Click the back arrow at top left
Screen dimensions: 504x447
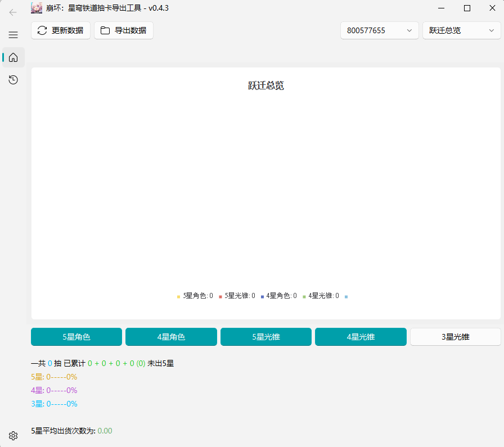[12, 12]
